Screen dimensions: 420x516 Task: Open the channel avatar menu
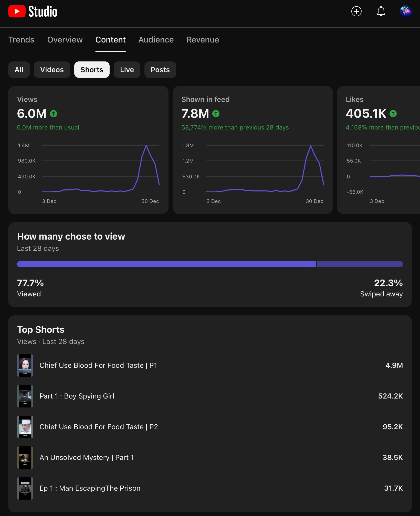(x=406, y=11)
